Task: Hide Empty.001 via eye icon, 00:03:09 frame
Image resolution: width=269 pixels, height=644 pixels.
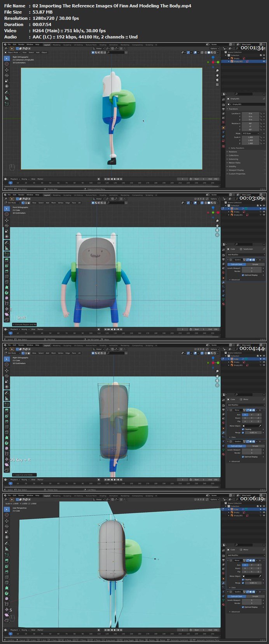Action: pyautogui.click(x=264, y=215)
